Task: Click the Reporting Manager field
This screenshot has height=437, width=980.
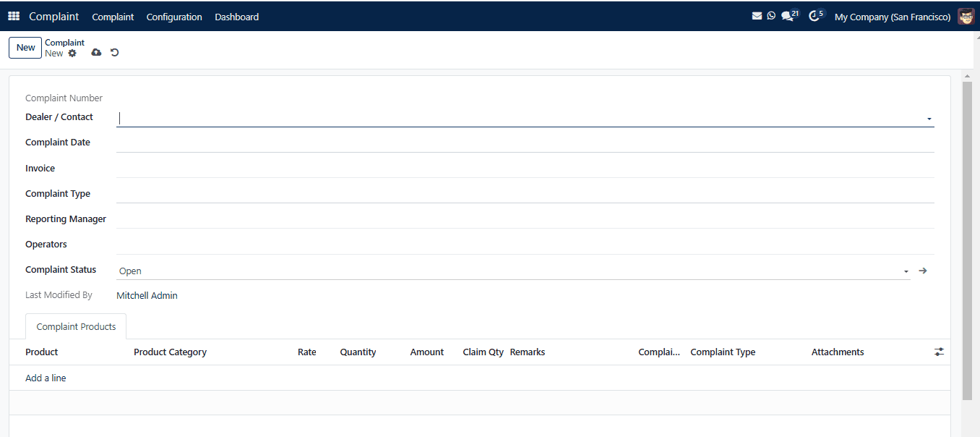Action: click(525, 218)
